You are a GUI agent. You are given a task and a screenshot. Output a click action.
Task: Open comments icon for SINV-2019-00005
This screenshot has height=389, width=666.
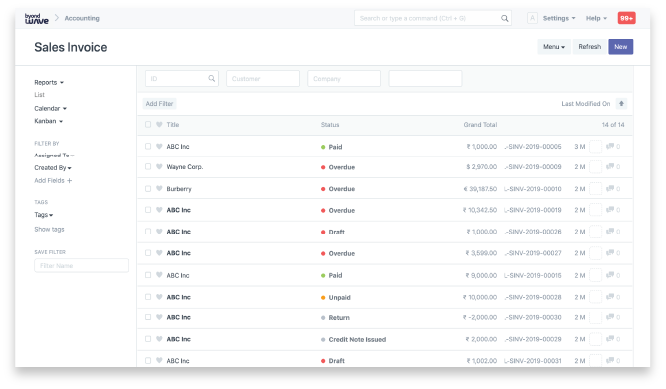click(610, 147)
